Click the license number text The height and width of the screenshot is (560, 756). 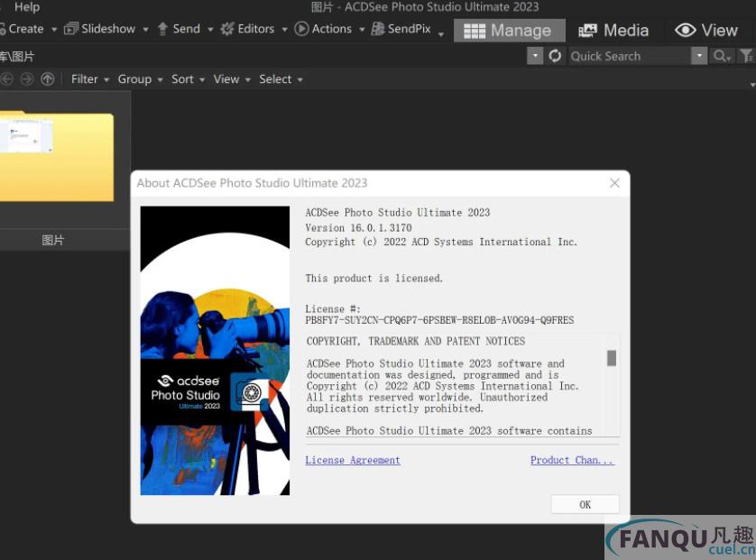click(x=439, y=320)
